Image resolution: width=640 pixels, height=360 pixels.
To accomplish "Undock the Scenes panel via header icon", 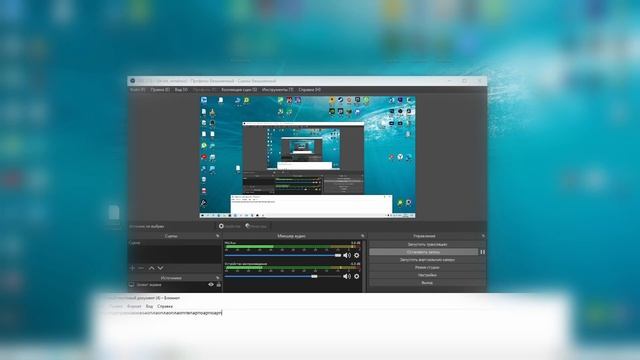I will (x=218, y=236).
